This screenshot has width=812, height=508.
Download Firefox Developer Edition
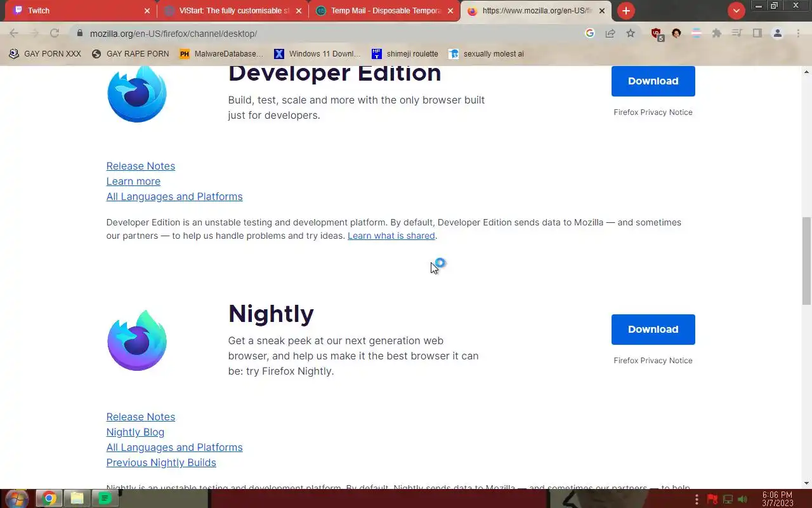(x=653, y=81)
